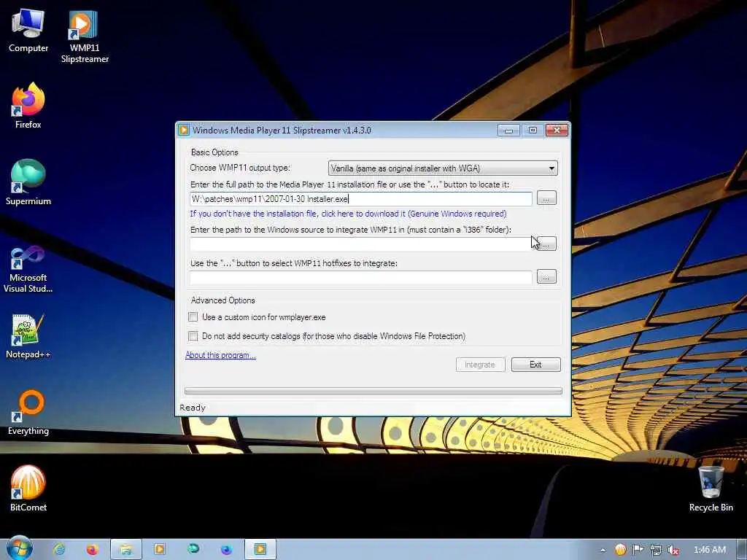This screenshot has height=560, width=747.
Task: Click the Firefox icon in the taskbar
Action: coord(92,550)
